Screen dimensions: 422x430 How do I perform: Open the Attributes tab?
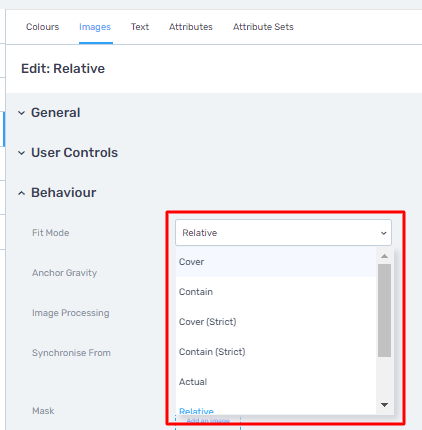coord(191,27)
